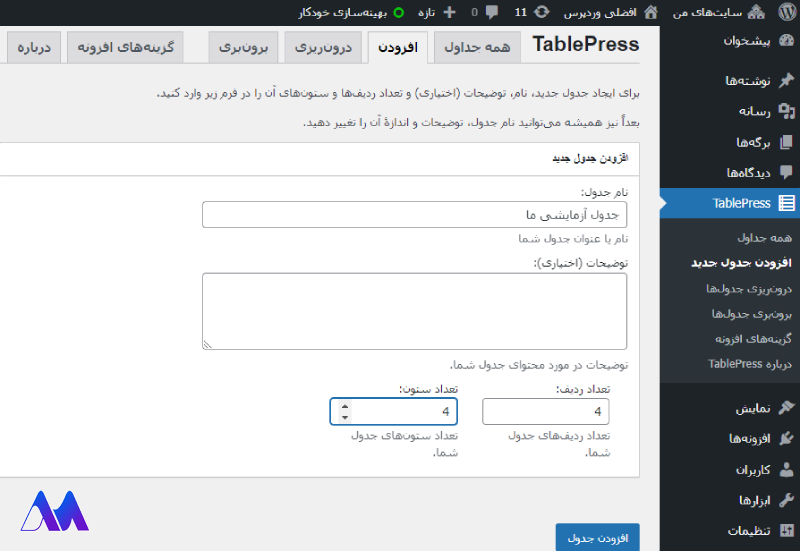The height and width of the screenshot is (551, 800).
Task: Click the green circle optimization indicator
Action: [399, 13]
